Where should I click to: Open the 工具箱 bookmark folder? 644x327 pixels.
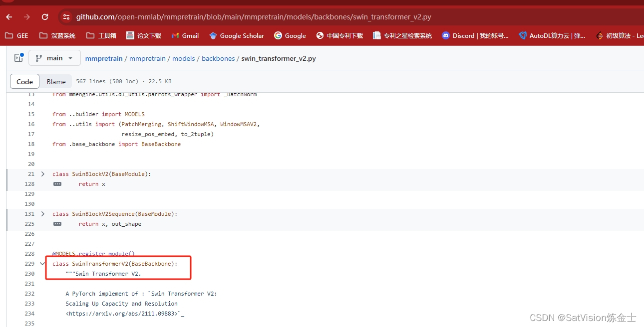pos(101,35)
